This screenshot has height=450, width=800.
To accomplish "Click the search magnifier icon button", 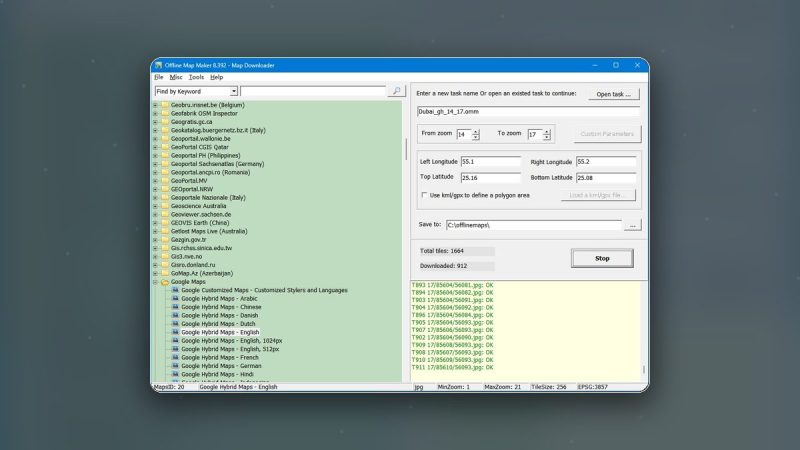I will coord(396,91).
